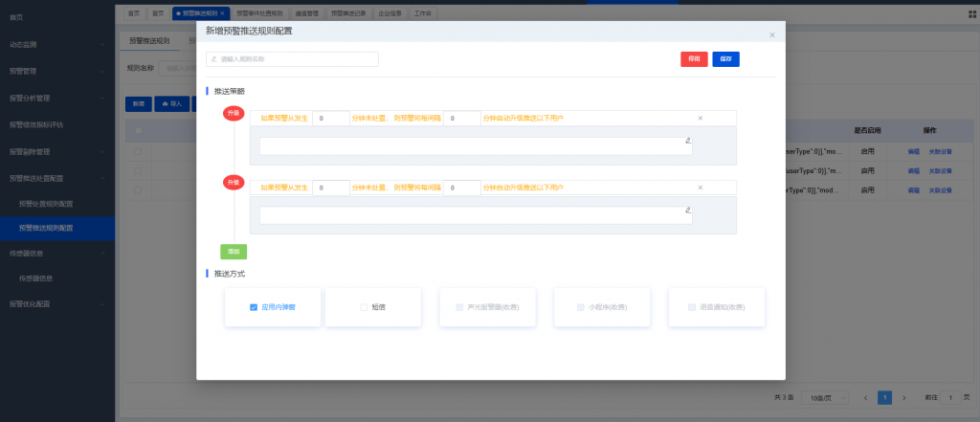This screenshot has width=980, height=422.
Task: Open the grid icon at top right
Action: click(971, 13)
